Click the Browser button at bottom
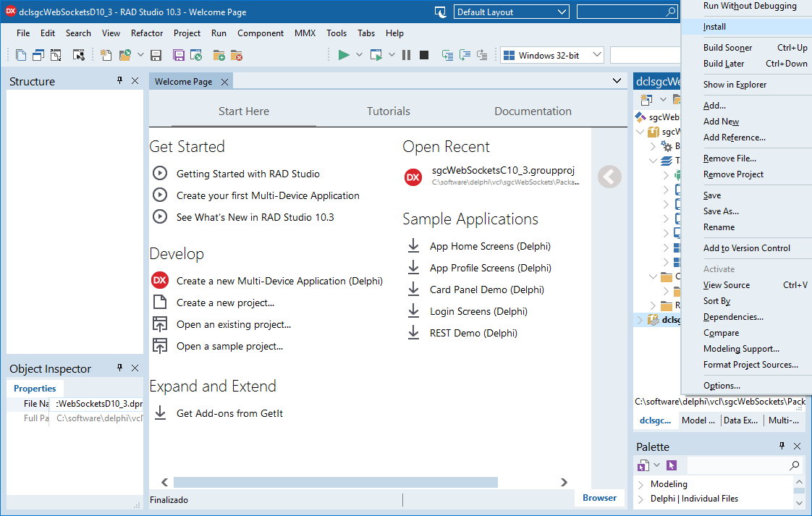This screenshot has height=516, width=812. tap(599, 498)
